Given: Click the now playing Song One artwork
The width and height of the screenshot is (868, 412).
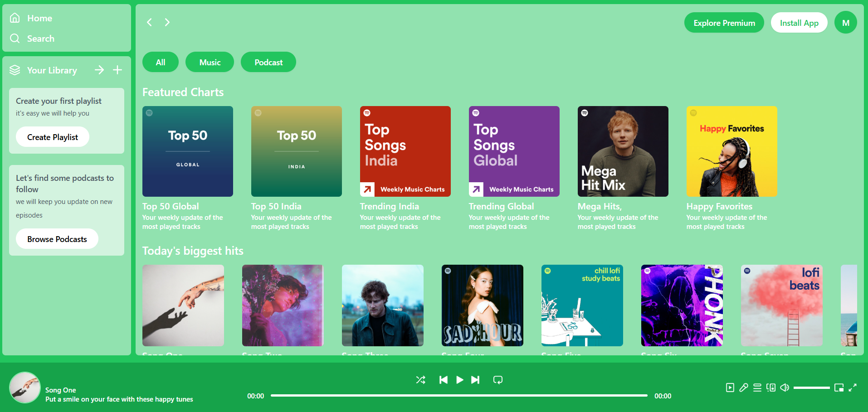Looking at the screenshot, I should pos(25,388).
